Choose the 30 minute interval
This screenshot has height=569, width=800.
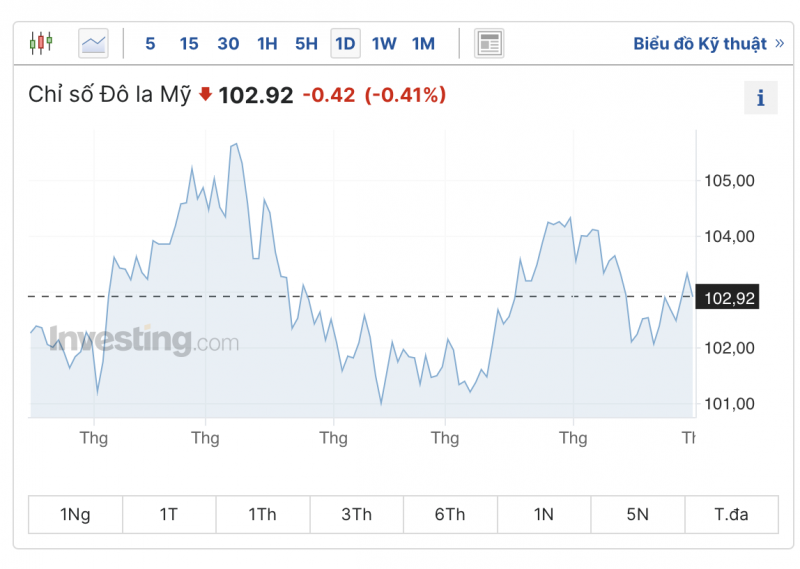[228, 43]
